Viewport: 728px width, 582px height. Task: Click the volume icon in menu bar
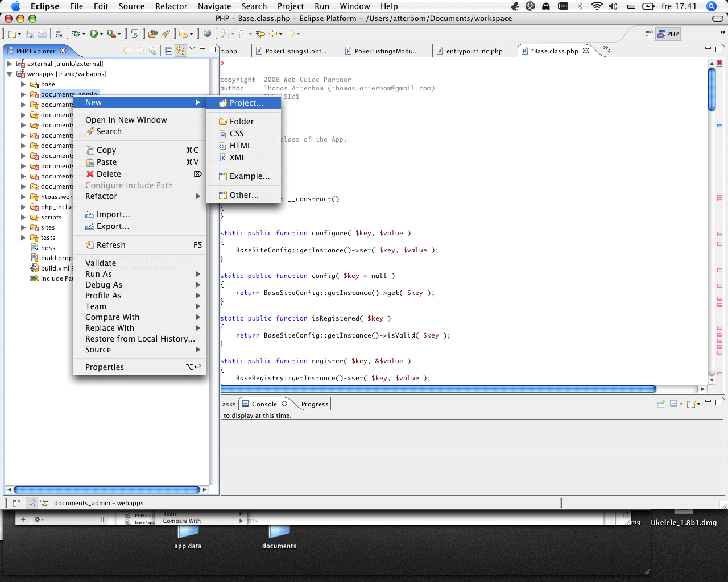pos(613,6)
